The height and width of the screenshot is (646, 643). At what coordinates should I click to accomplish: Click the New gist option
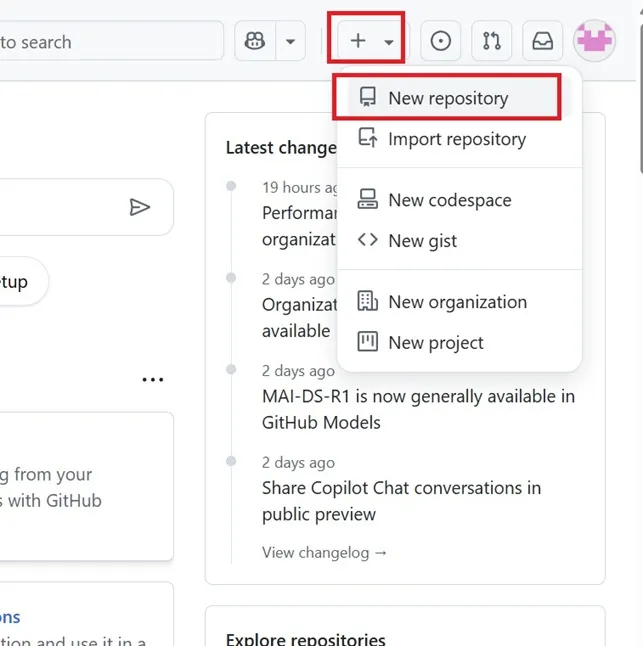(x=422, y=241)
